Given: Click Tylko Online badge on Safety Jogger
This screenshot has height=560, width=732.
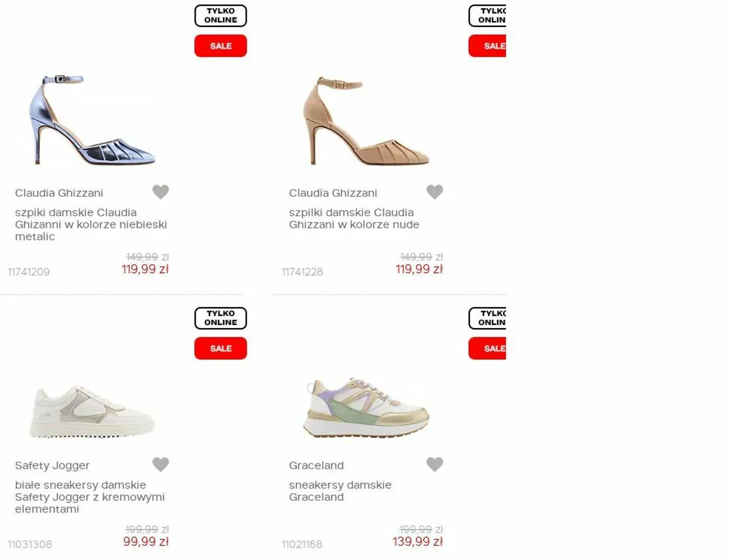Looking at the screenshot, I should pyautogui.click(x=221, y=318).
